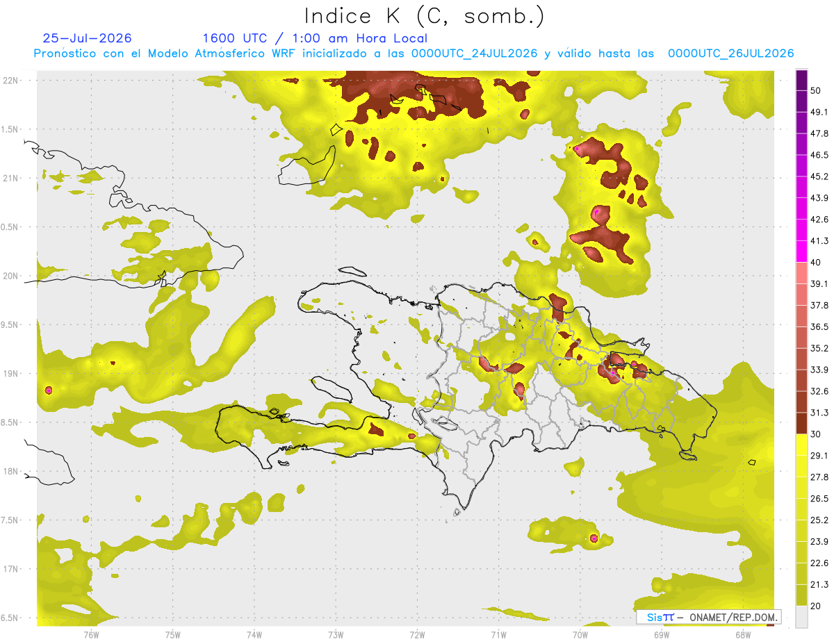Click the '23.9' color scale value
834x644 pixels.
tap(819, 541)
